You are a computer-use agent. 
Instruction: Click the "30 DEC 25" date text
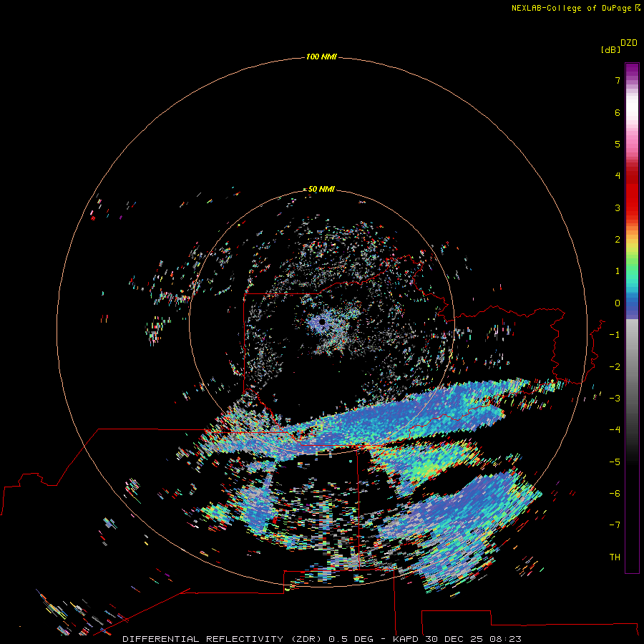[x=454, y=639]
